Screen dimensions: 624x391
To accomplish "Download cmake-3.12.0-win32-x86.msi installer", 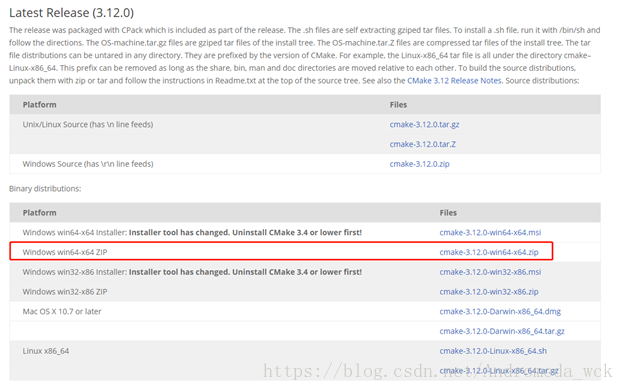I will click(490, 272).
